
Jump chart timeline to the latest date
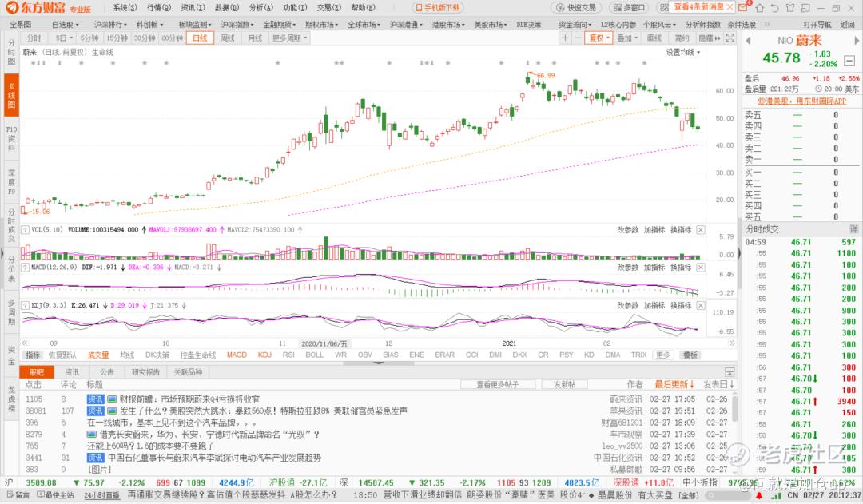732,343
